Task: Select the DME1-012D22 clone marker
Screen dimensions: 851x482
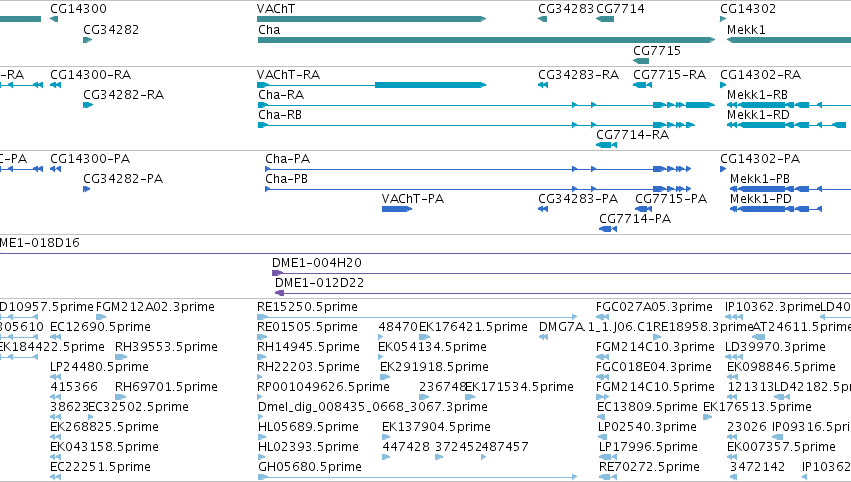Action: [x=280, y=293]
